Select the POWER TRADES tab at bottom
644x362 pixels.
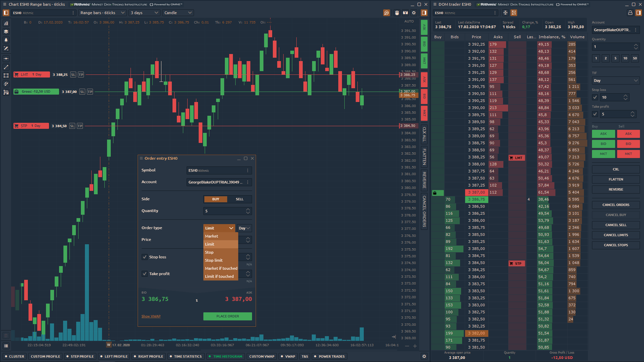click(x=329, y=356)
